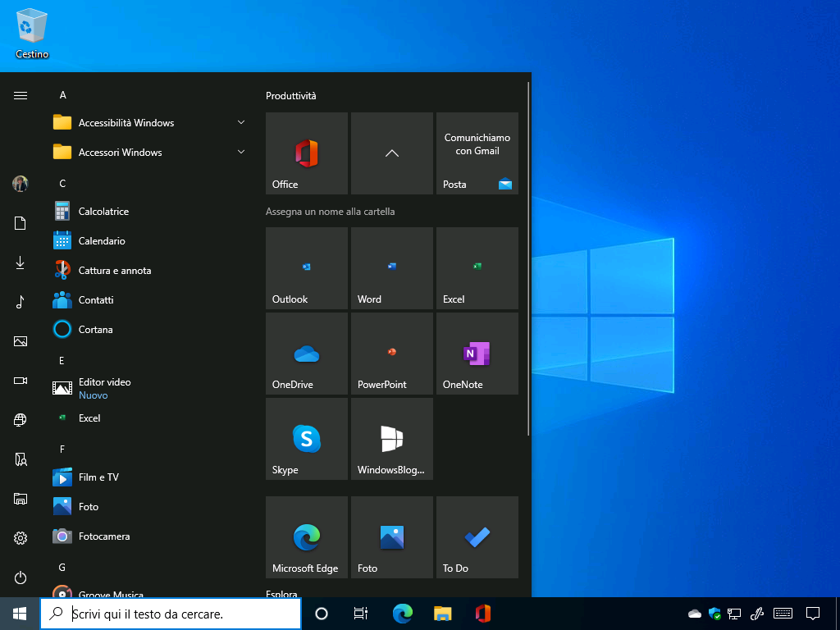Select the Cestino desktop icon
840x630 pixels.
tap(32, 33)
